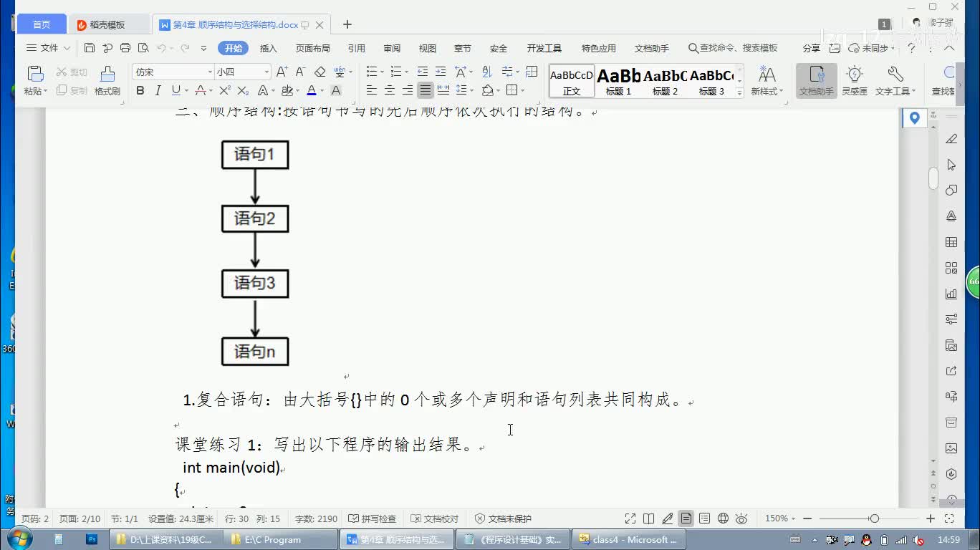The image size is (980, 550).
Task: Expand the 150% zoom level dropdown
Action: (x=780, y=518)
